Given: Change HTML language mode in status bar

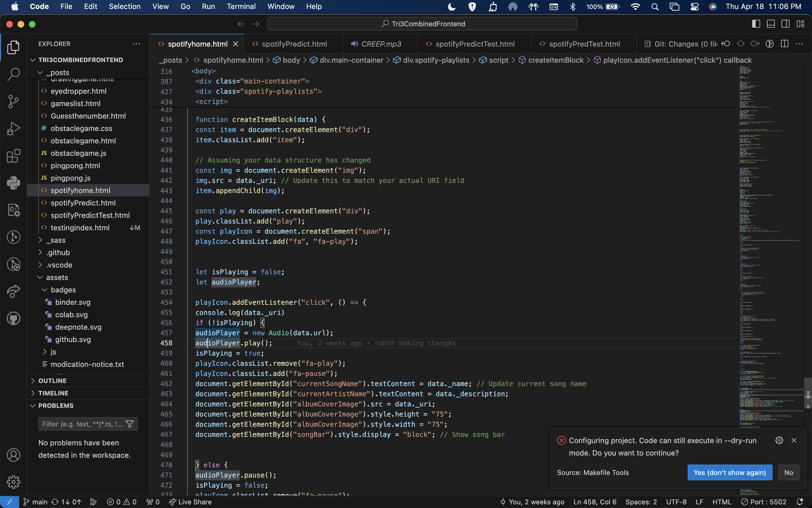Looking at the screenshot, I should point(721,502).
